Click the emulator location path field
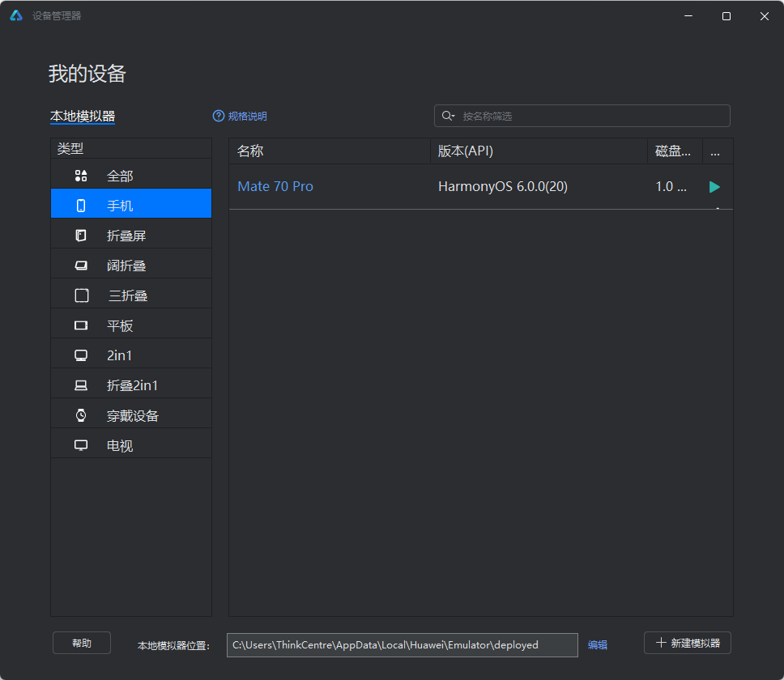This screenshot has width=784, height=680. pyautogui.click(x=402, y=645)
